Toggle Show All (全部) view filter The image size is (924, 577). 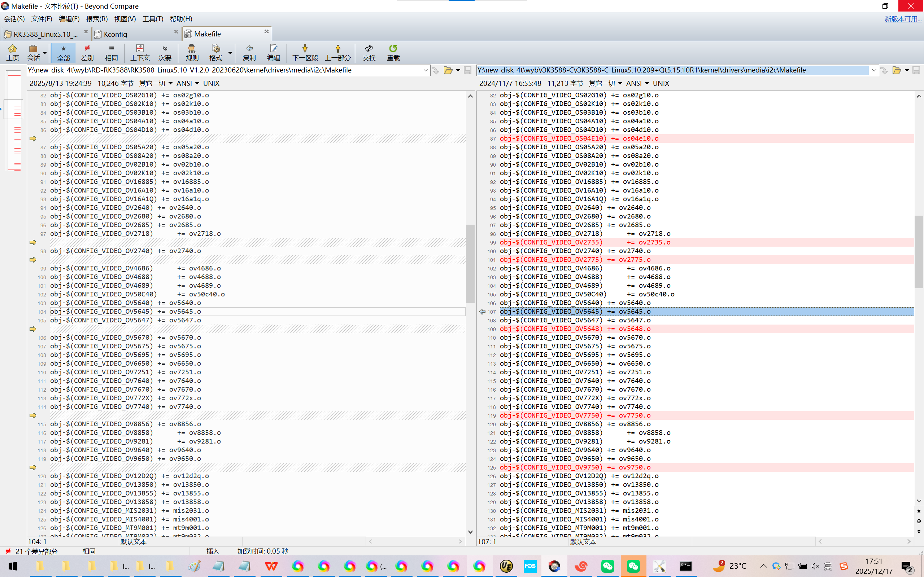(64, 52)
